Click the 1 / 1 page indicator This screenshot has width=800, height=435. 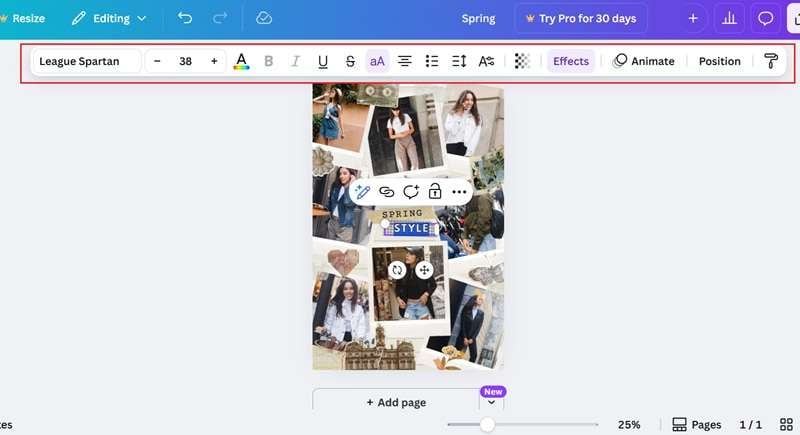click(x=751, y=424)
